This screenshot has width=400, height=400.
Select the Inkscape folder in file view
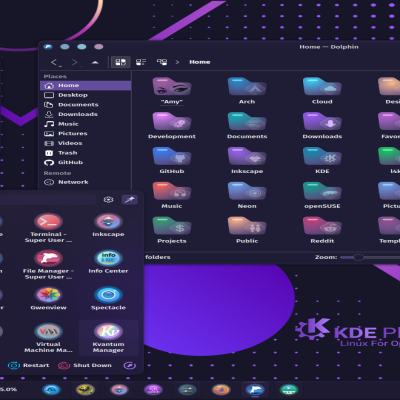pyautogui.click(x=247, y=160)
